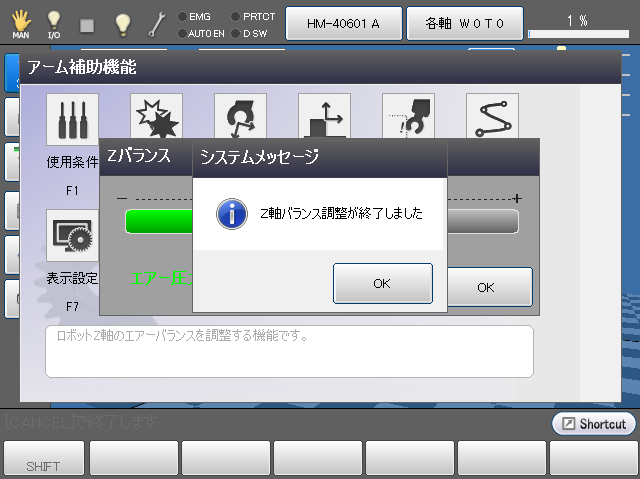Open the 各軸 W0 T0 coordinate selector
640x479 pixels.
click(x=465, y=22)
